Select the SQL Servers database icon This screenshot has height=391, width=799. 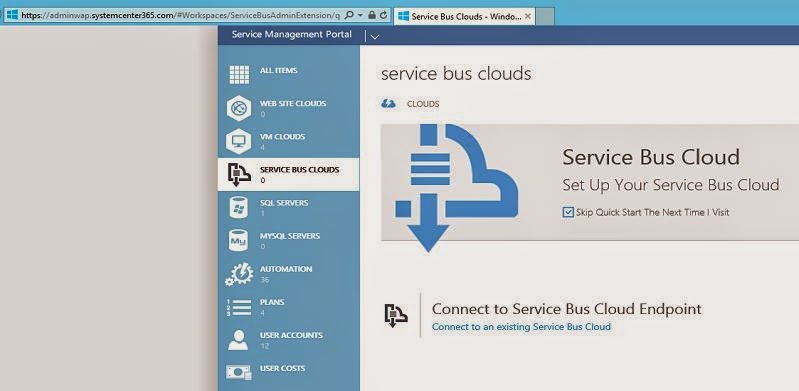tap(238, 207)
